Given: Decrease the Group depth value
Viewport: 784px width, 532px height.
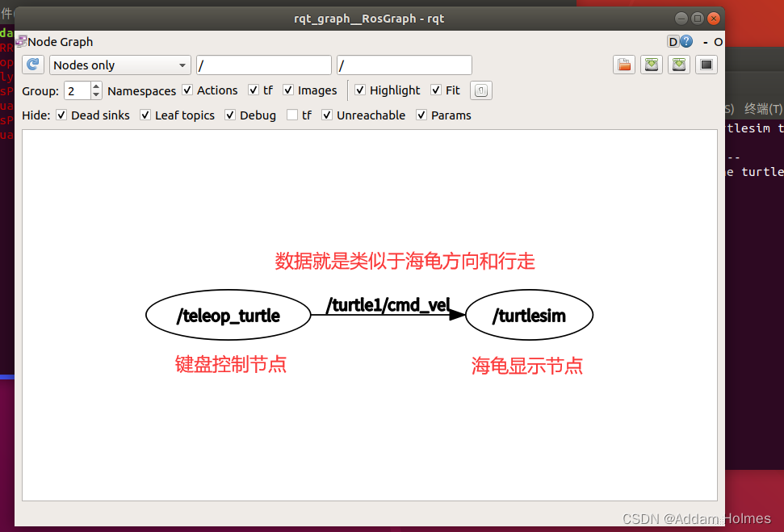Looking at the screenshot, I should [x=97, y=95].
